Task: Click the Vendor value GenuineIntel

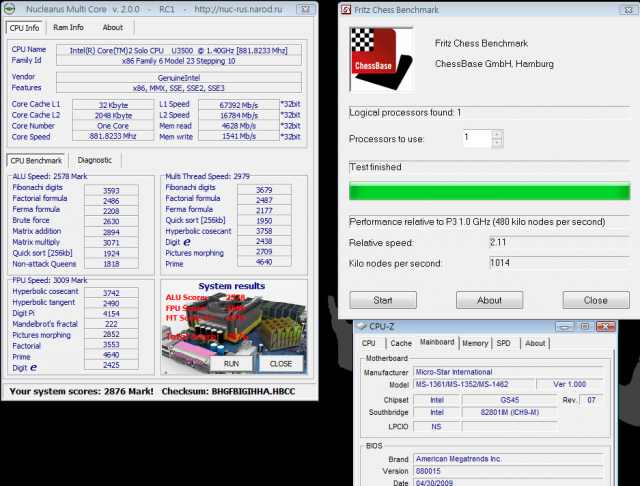Action: [x=179, y=78]
